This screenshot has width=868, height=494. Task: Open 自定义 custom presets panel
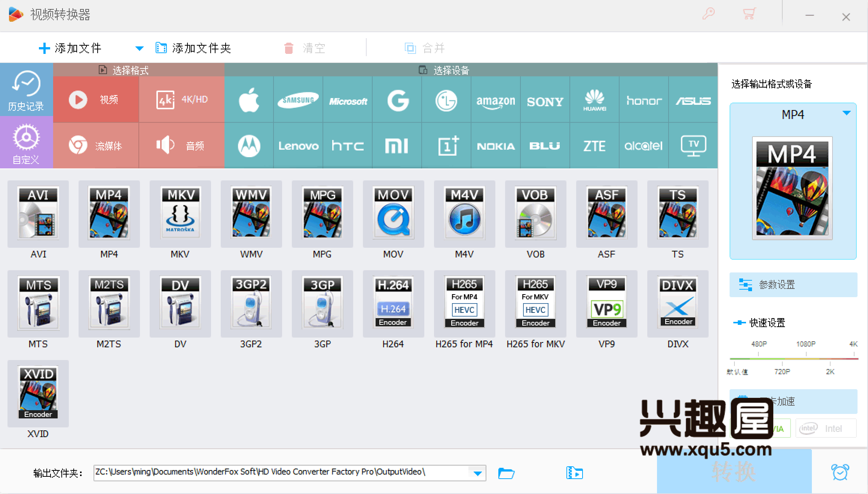coord(26,143)
